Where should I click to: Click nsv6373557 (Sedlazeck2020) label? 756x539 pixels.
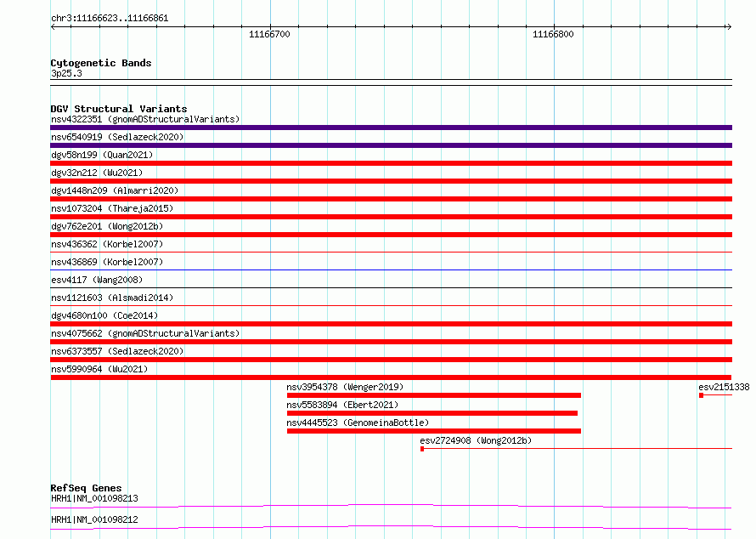click(x=117, y=351)
